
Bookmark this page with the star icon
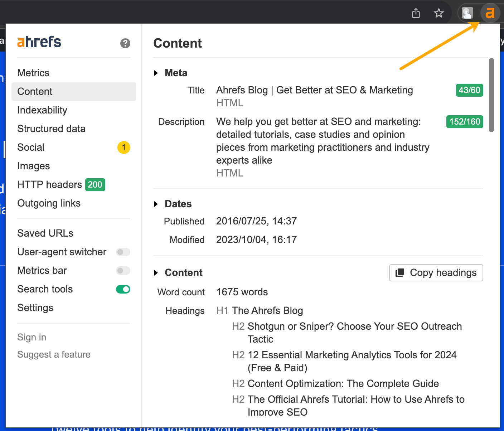[x=438, y=13]
